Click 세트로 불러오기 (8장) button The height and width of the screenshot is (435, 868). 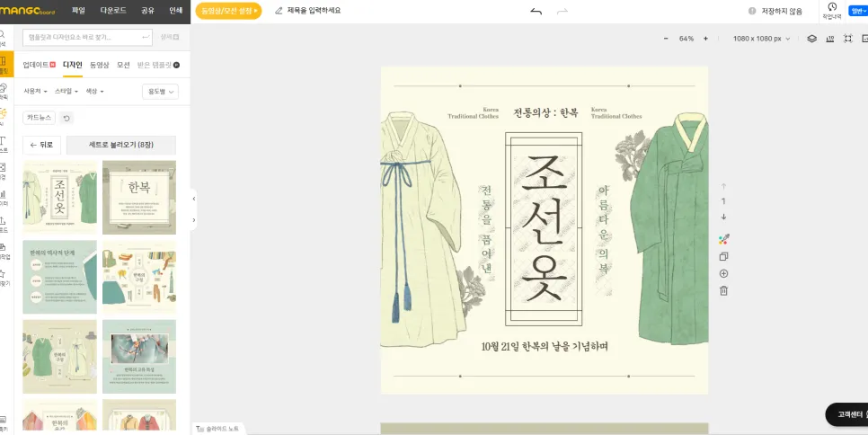point(121,145)
